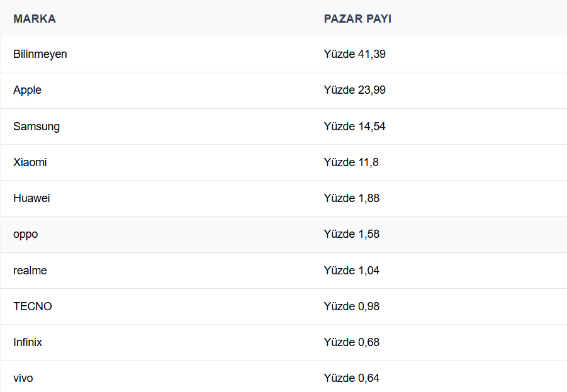Click the TECNO brand name

pyautogui.click(x=33, y=306)
